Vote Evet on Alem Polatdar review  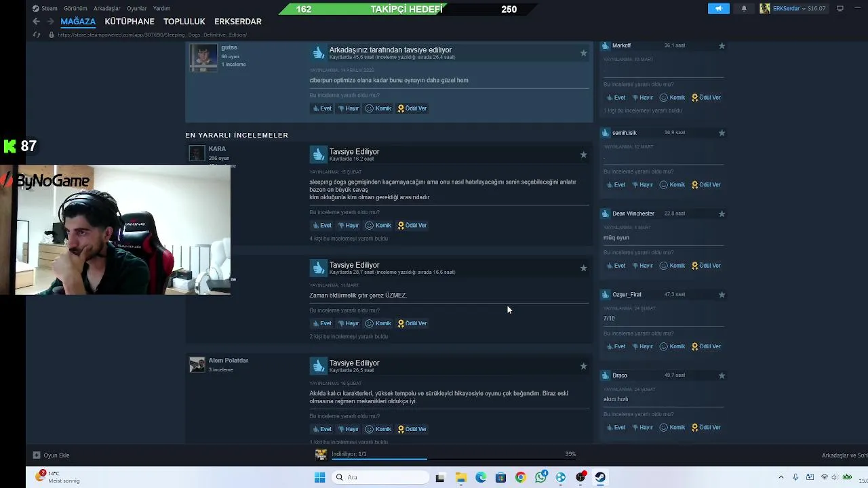[322, 429]
